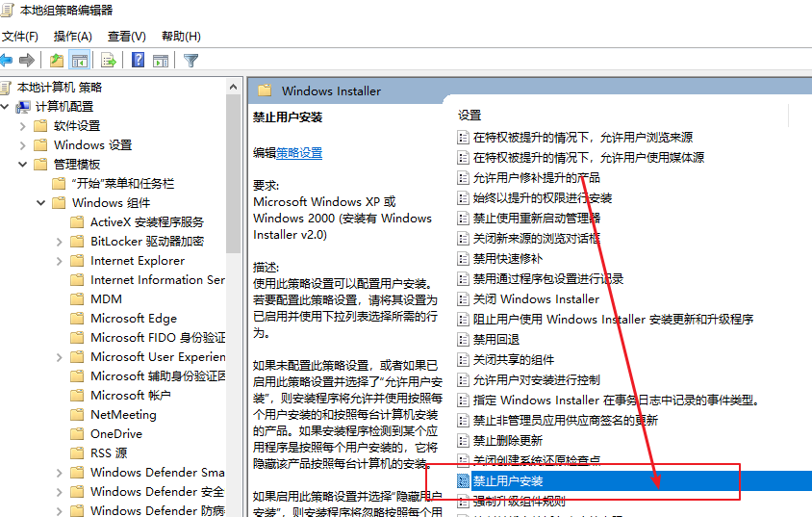
Task: Click the Export list toolbar icon
Action: (x=109, y=61)
